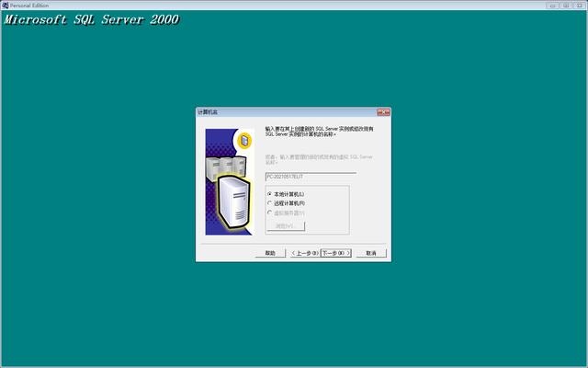The height and width of the screenshot is (368, 588).
Task: Go back with the 上一步 button
Action: point(305,253)
